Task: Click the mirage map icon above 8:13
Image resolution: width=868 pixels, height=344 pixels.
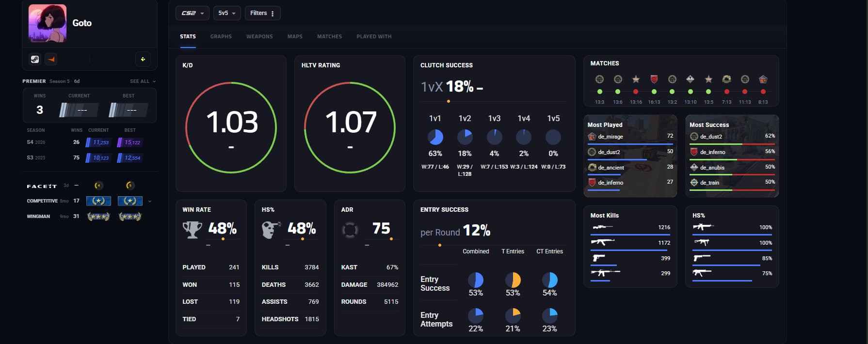Action: coord(763,79)
